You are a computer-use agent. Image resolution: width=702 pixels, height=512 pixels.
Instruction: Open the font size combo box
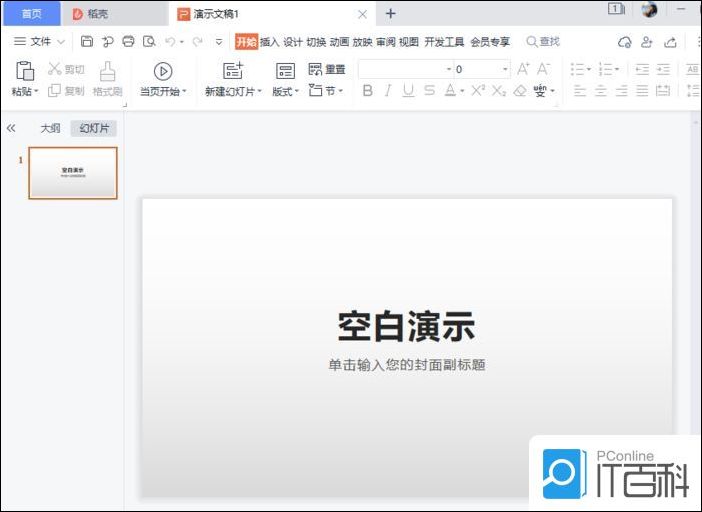482,69
